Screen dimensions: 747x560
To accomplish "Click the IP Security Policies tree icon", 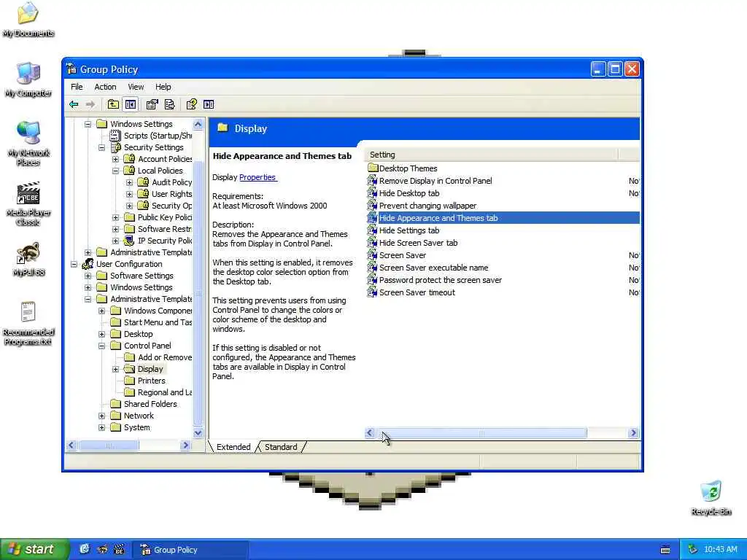I will (x=129, y=241).
